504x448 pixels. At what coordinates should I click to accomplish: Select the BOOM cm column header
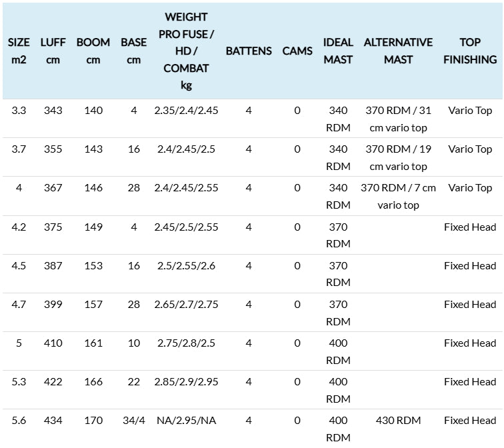93,51
